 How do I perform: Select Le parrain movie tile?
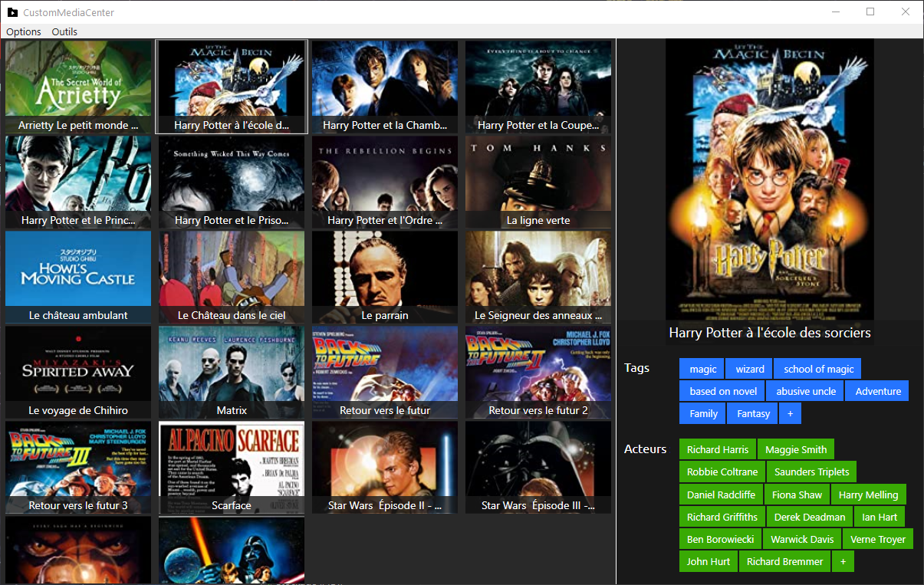point(385,277)
